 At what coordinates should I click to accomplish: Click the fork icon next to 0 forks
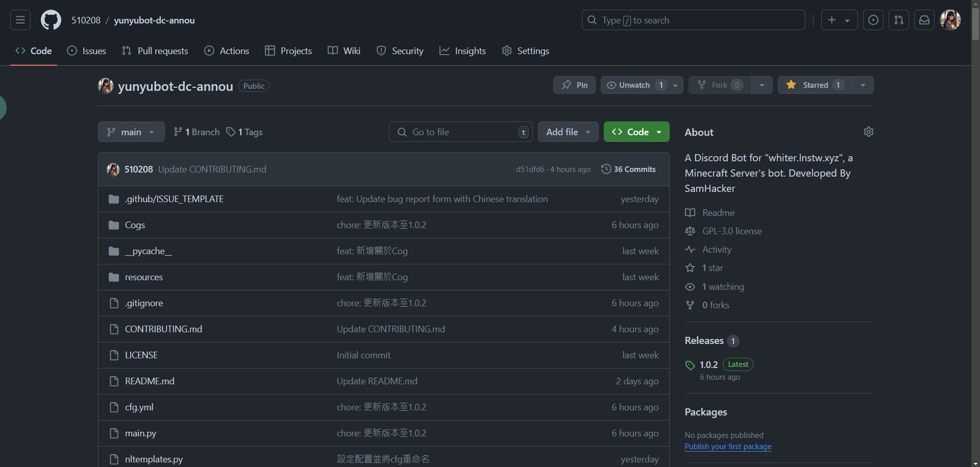(x=690, y=305)
